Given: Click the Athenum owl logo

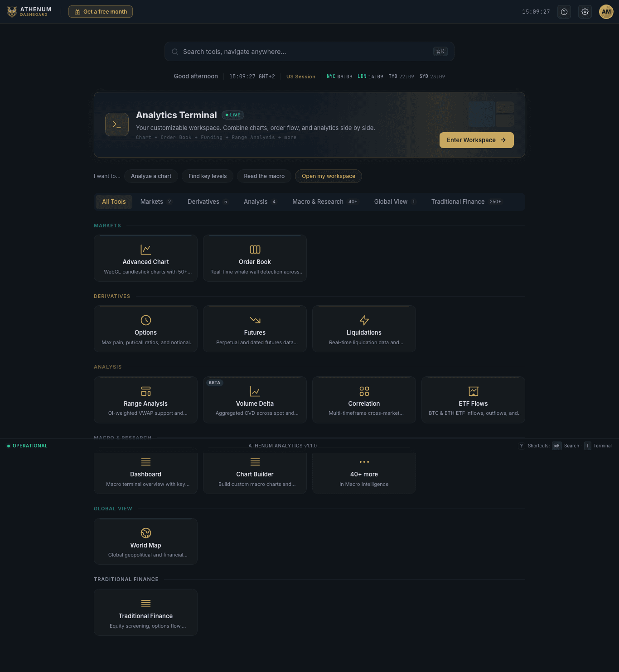Looking at the screenshot, I should [x=12, y=12].
